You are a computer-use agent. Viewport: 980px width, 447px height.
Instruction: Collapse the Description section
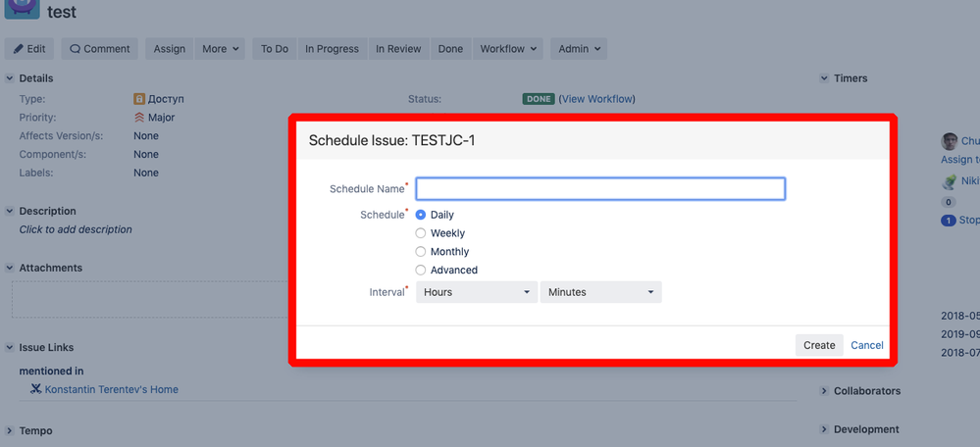(10, 211)
